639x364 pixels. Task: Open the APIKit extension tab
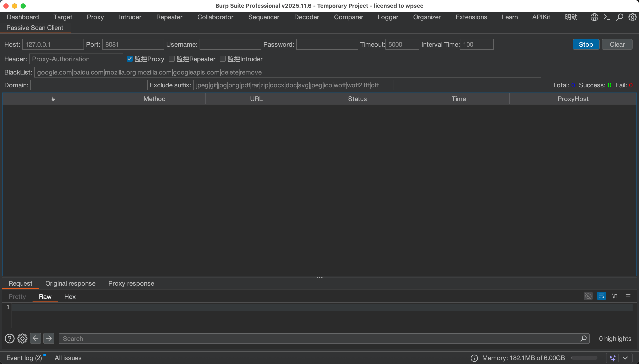pos(541,17)
